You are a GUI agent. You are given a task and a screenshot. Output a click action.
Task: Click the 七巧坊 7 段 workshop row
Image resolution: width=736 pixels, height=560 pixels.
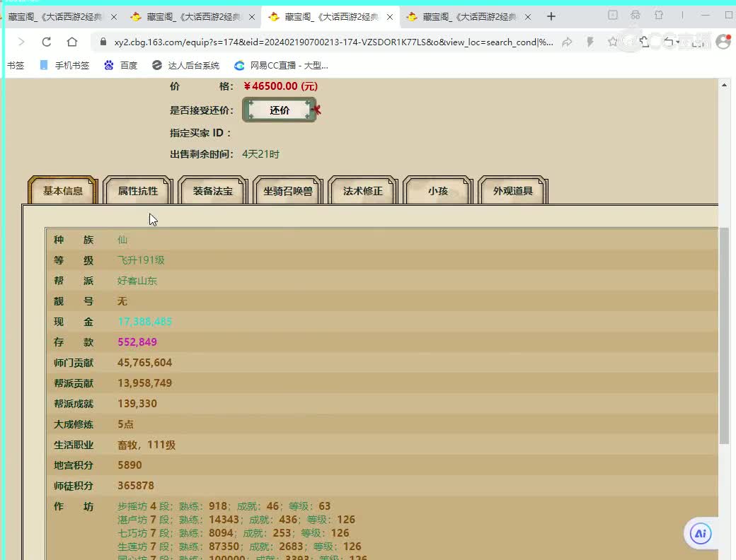point(234,533)
